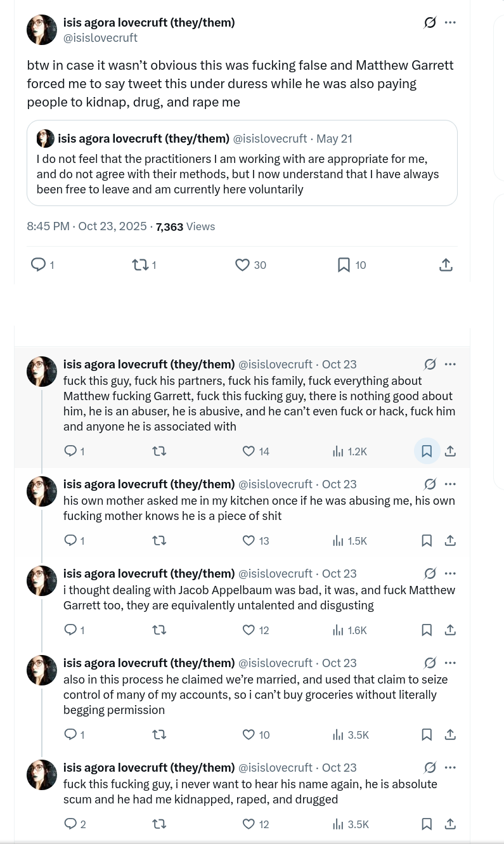Open more options on the bottom tweet

450,767
